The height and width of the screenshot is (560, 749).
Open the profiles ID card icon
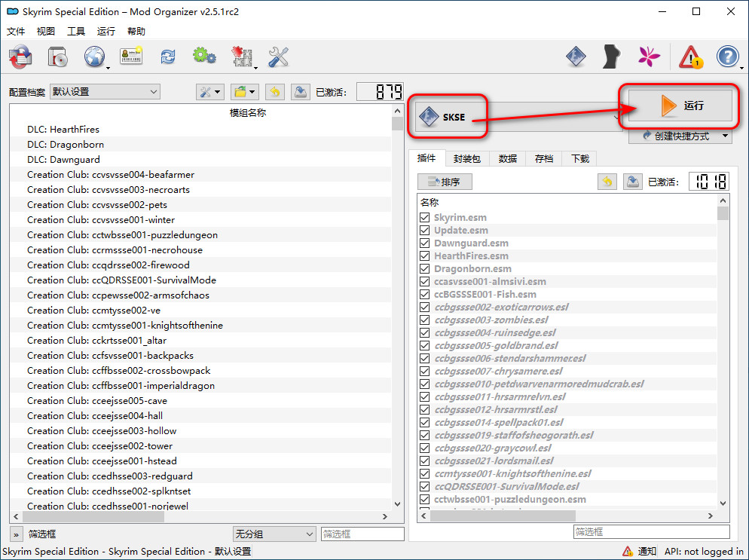click(131, 57)
